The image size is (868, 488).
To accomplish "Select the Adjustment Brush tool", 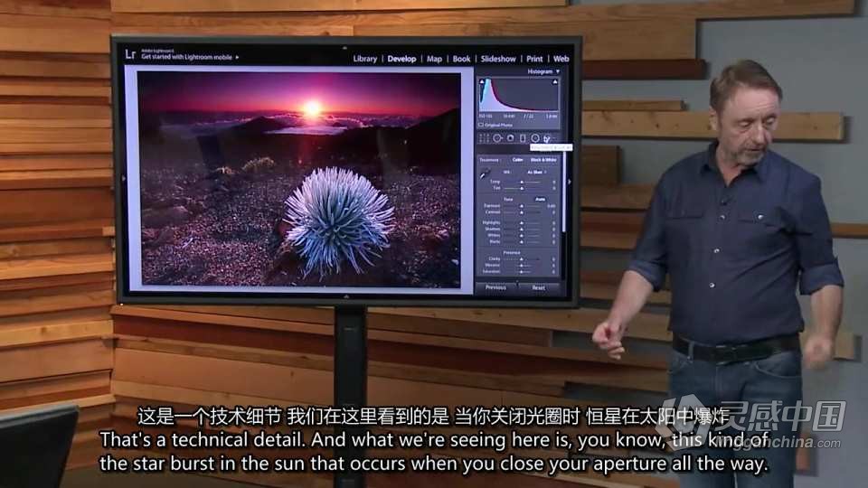I will pos(548,138).
